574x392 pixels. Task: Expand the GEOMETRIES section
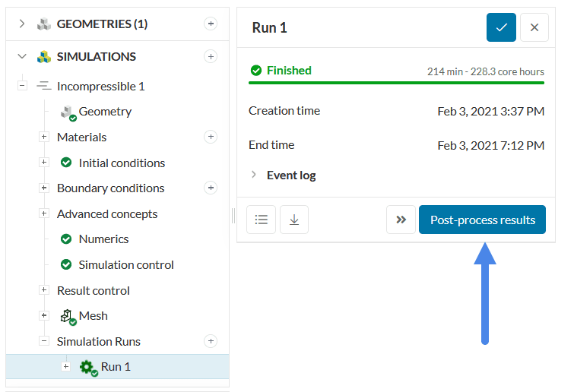tap(22, 24)
